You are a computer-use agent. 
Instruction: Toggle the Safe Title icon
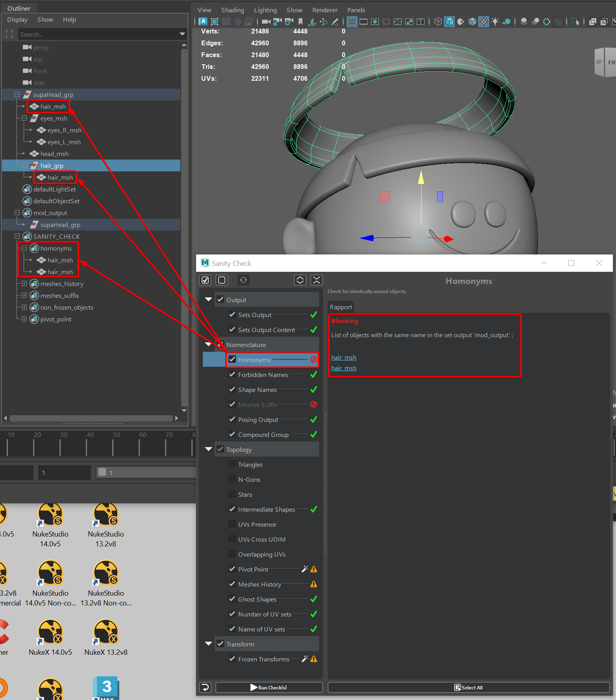pyautogui.click(x=421, y=22)
